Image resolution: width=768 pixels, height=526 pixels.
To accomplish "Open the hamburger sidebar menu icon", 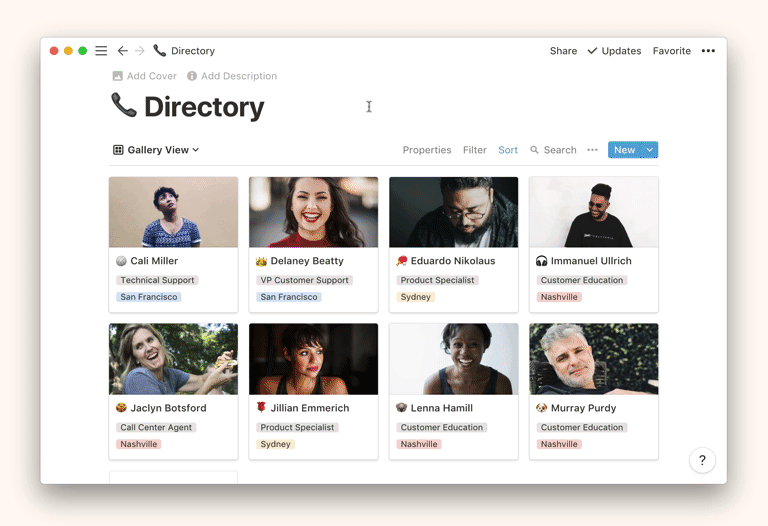I will pos(101,51).
